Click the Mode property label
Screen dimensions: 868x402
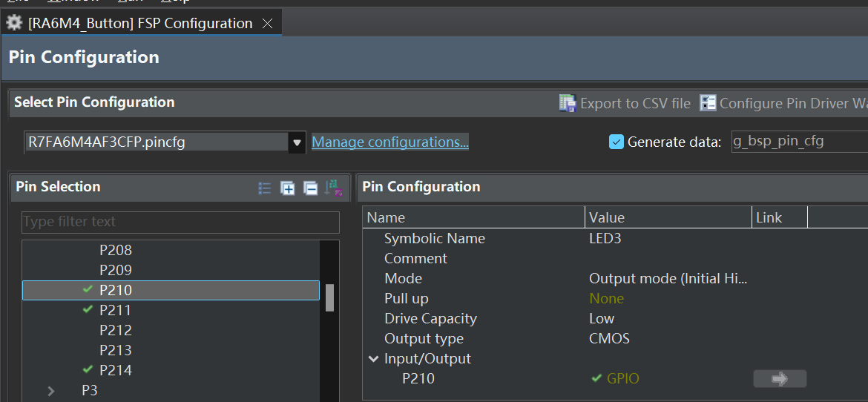click(403, 279)
